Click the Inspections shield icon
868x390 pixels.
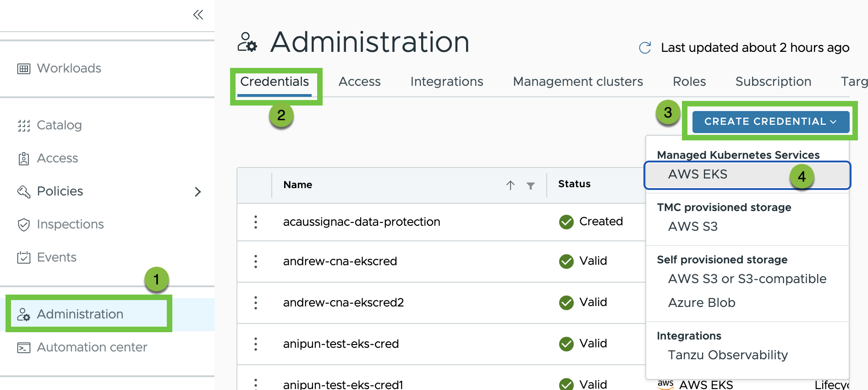point(24,224)
